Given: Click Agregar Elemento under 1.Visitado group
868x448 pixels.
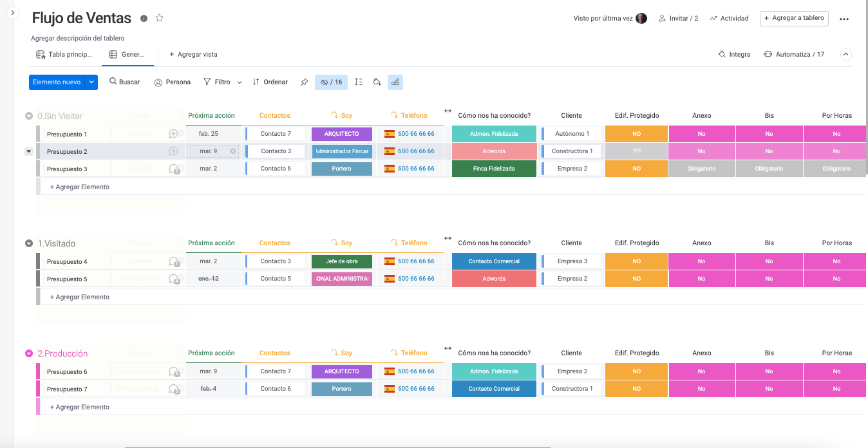Looking at the screenshot, I should click(80, 297).
